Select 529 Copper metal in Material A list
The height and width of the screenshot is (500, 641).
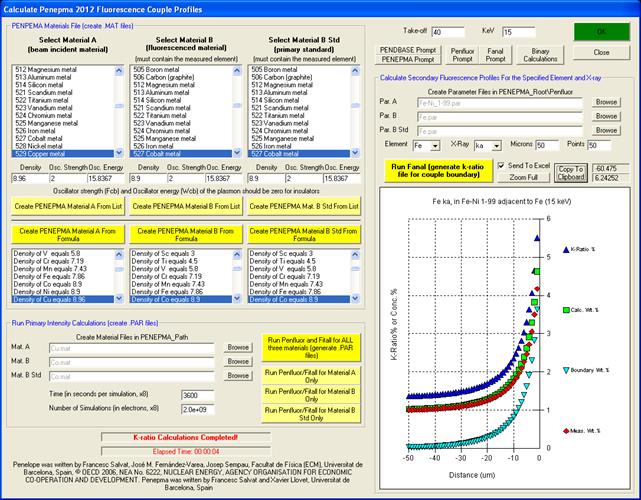pos(63,154)
